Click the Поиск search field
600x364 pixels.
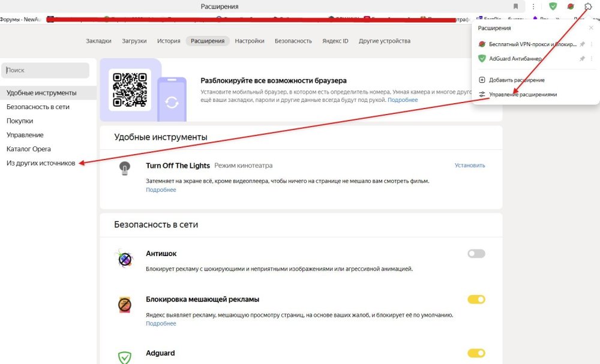point(46,70)
